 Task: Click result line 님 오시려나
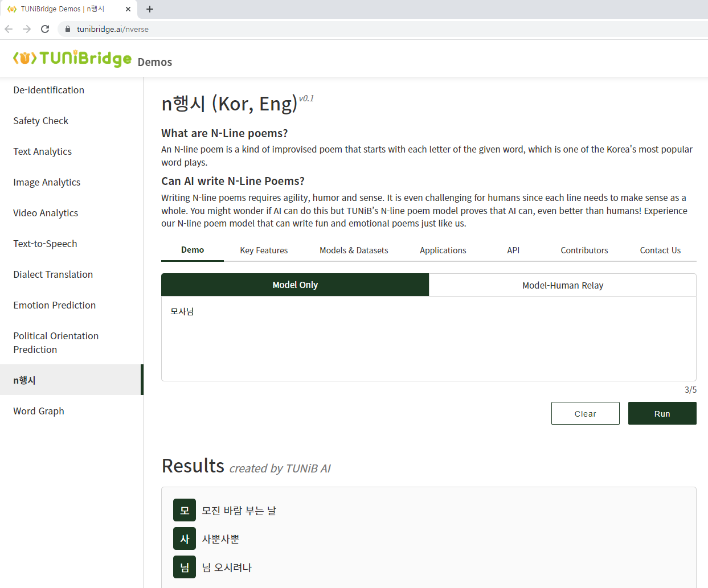pos(227,568)
